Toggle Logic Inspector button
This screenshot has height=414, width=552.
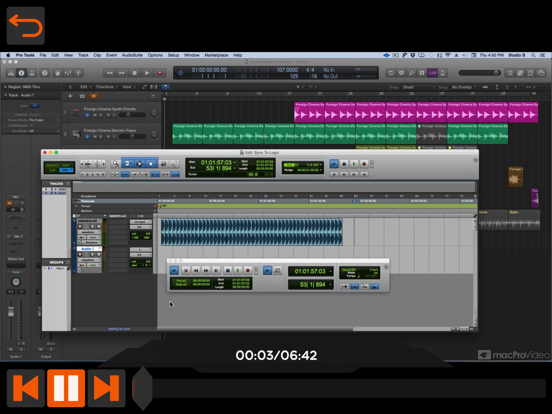click(x=21, y=73)
